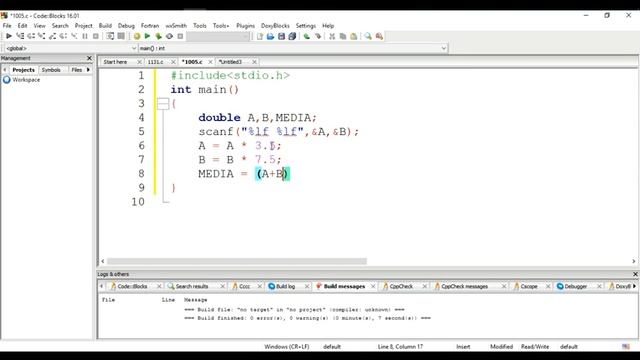
Task: Select the Workspace tree item
Action: pos(26,80)
